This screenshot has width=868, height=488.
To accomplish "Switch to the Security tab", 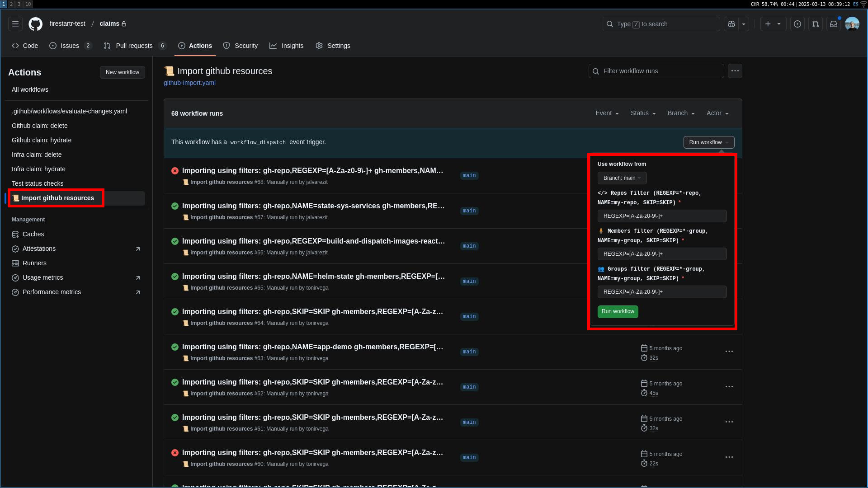I will click(241, 46).
